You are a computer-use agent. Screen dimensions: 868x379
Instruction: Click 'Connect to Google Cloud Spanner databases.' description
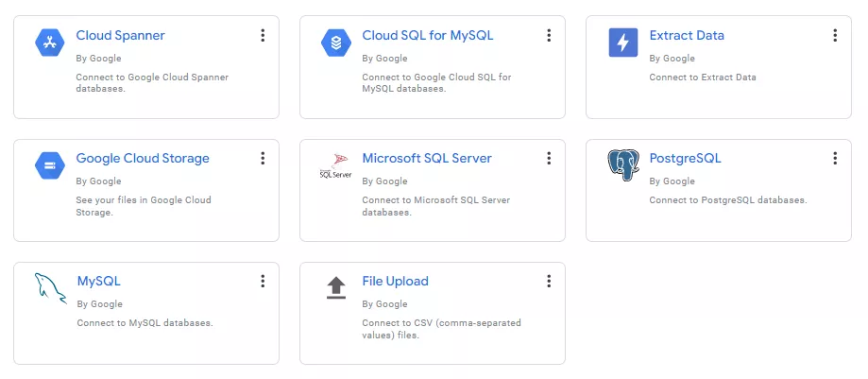pyautogui.click(x=152, y=82)
